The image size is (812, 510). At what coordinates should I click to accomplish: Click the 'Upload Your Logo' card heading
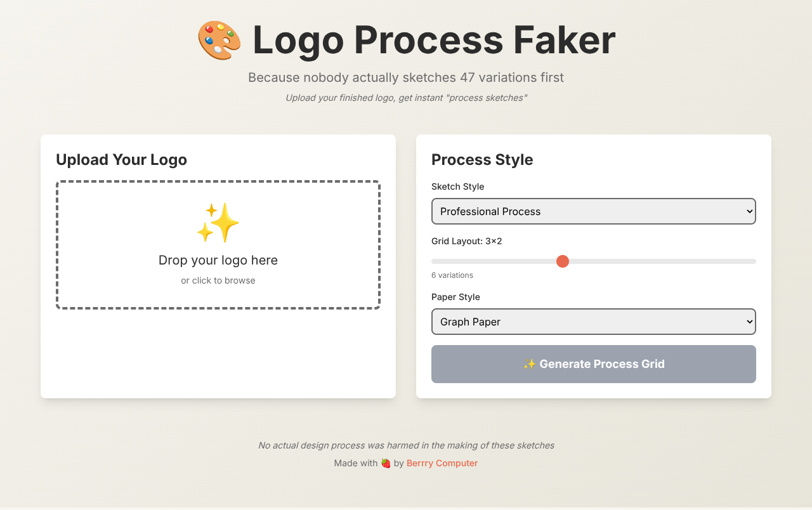[121, 160]
